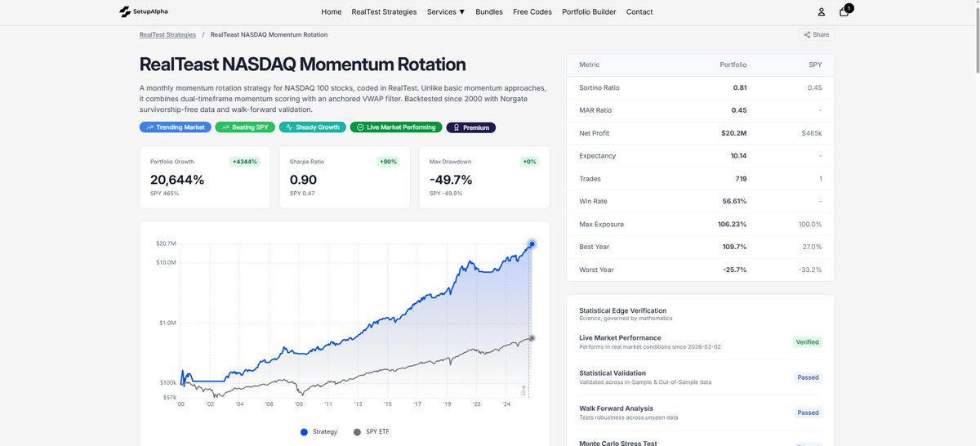The image size is (980, 446).
Task: Click the MAR Ratio row label
Action: 595,110
